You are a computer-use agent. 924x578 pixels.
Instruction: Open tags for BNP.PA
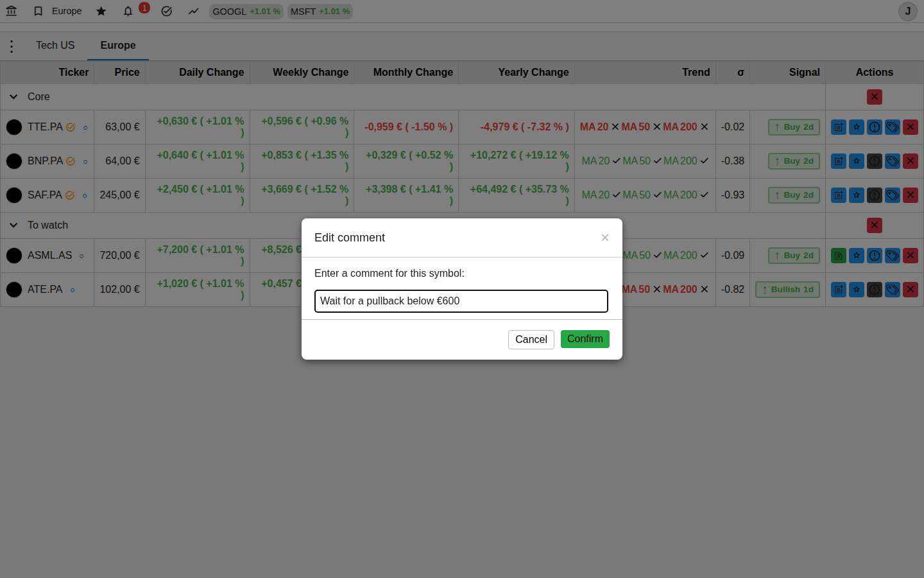[893, 161]
